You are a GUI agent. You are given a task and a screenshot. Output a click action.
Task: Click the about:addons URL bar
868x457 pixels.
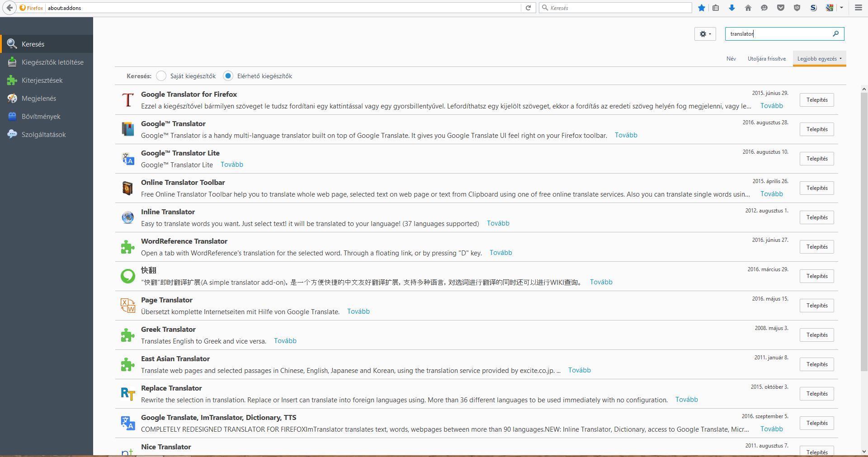[x=283, y=8]
